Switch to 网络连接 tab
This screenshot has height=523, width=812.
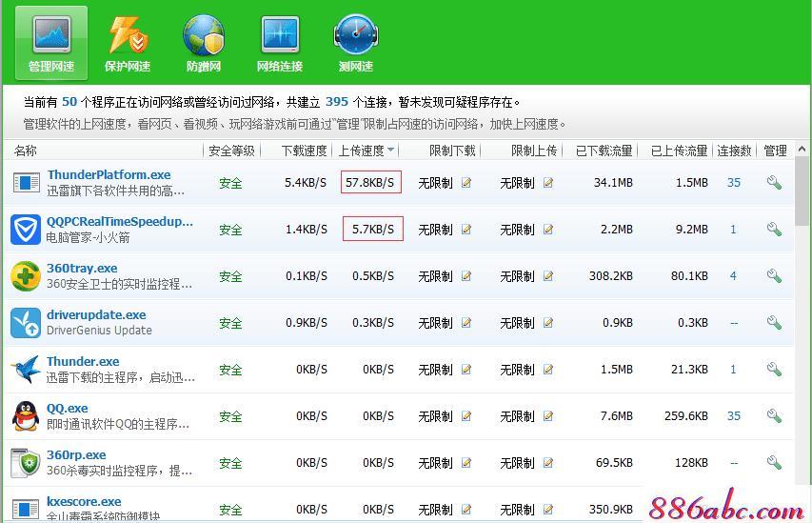coord(280,43)
